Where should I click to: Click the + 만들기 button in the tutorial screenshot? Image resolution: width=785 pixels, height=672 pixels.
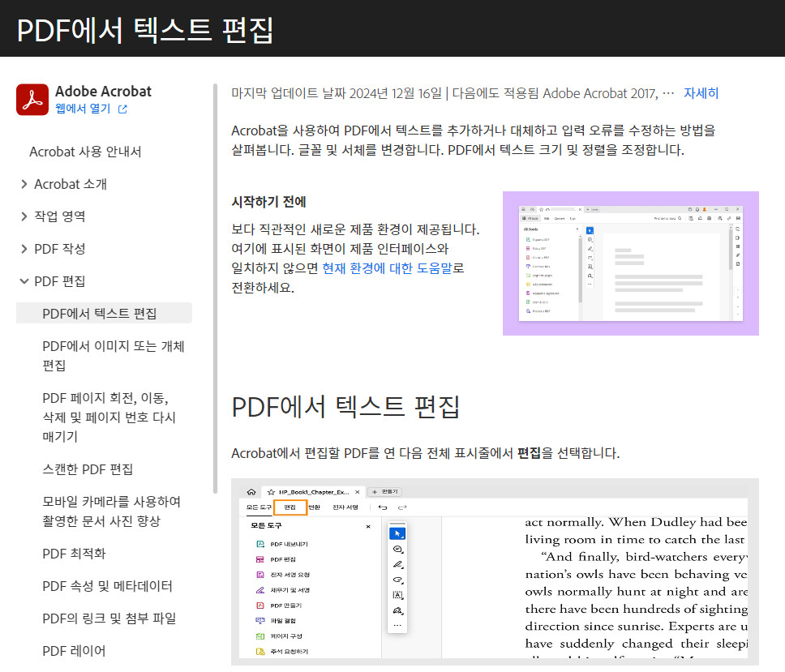(385, 492)
